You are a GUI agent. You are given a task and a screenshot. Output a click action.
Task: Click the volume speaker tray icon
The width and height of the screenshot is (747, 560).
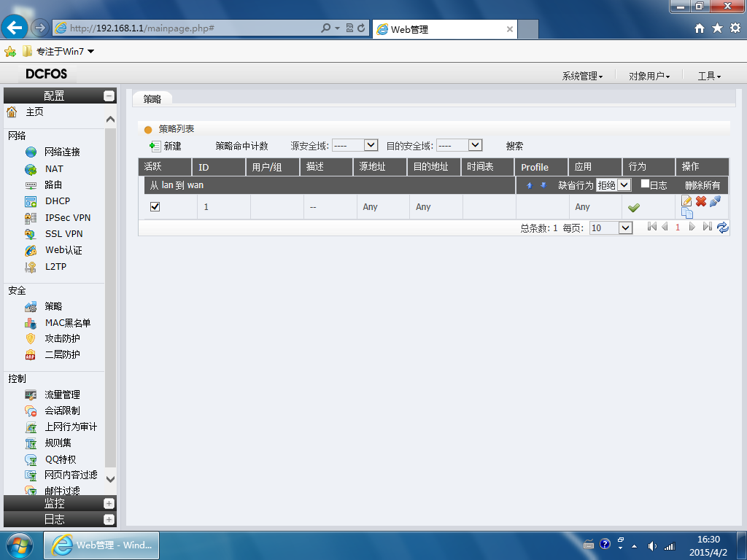(651, 546)
